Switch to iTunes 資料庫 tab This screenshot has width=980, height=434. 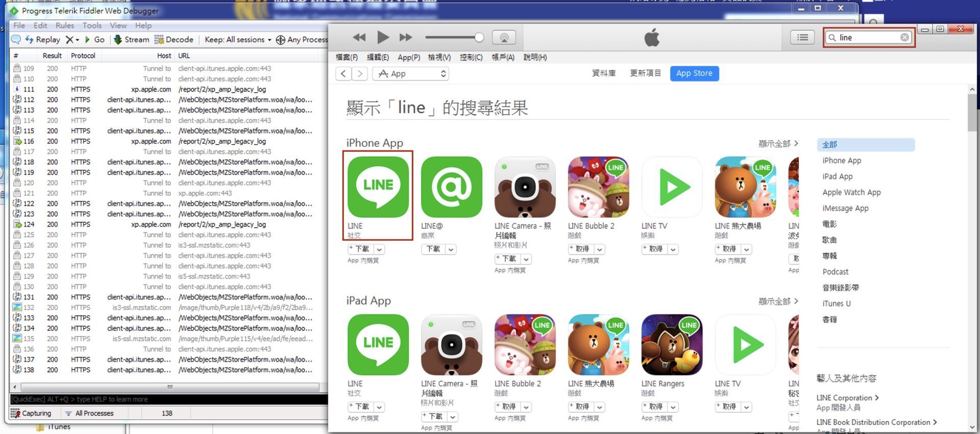tap(603, 73)
